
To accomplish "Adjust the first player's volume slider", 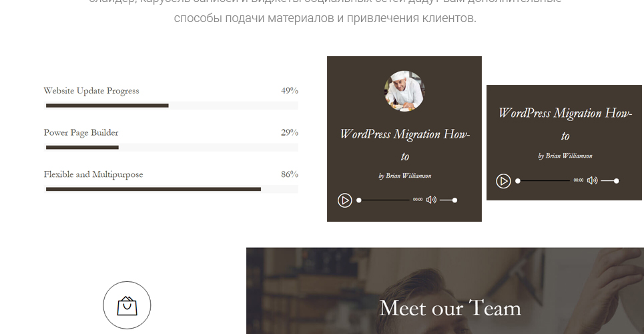I will coord(448,200).
